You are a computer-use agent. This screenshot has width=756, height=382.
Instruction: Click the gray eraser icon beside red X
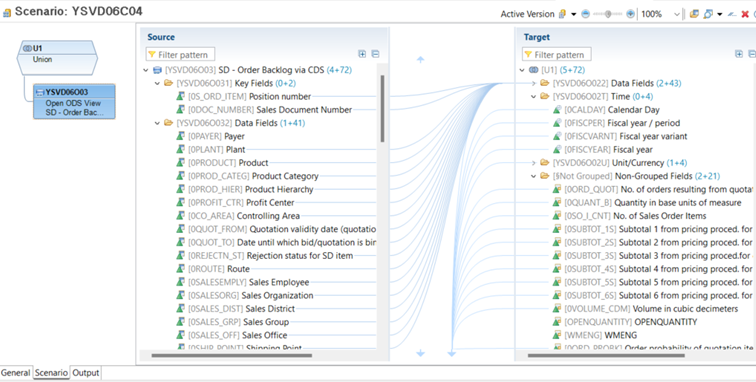pos(732,14)
